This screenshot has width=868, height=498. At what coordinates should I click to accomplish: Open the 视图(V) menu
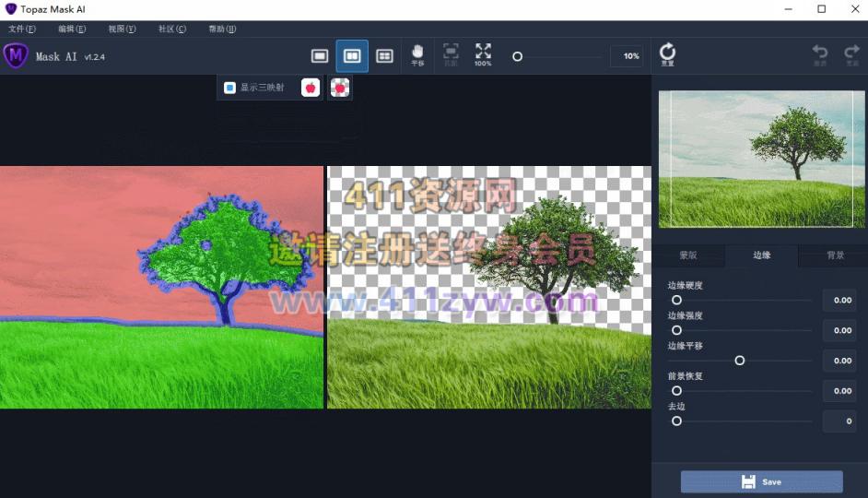122,29
